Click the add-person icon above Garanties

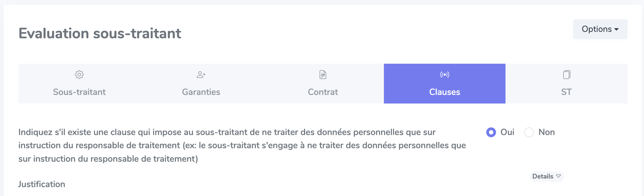(201, 74)
